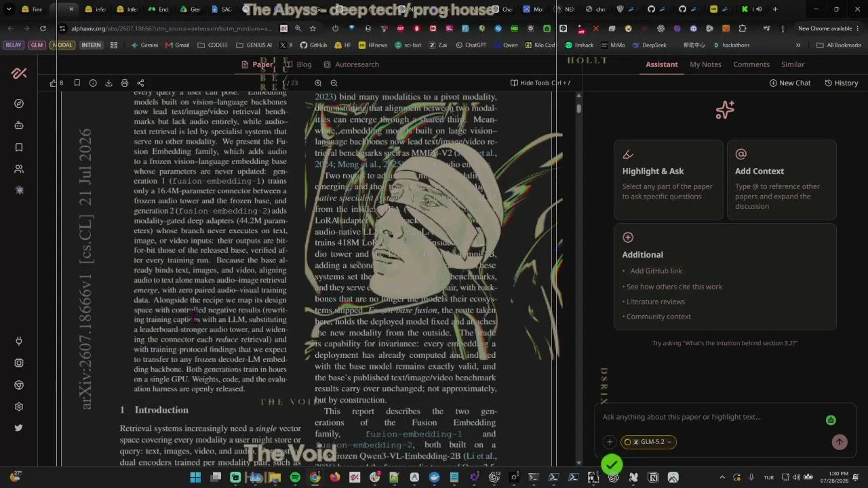The height and width of the screenshot is (488, 868).
Task: Print the paper
Action: [125, 83]
